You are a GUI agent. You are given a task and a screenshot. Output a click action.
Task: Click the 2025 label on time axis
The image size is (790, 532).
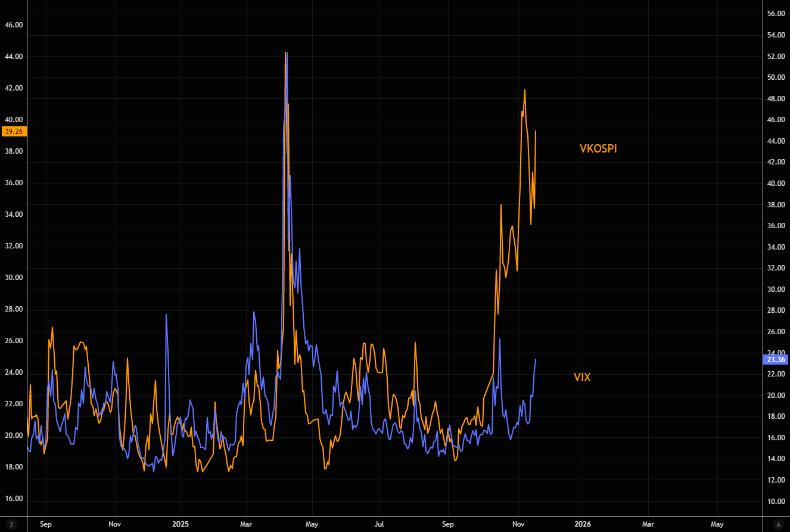click(180, 524)
